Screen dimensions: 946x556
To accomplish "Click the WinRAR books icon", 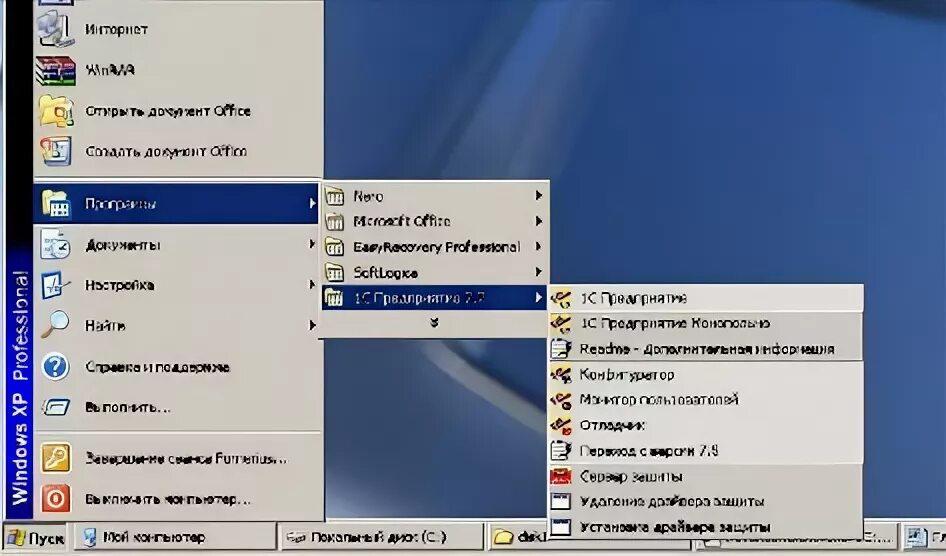I will click(56, 70).
